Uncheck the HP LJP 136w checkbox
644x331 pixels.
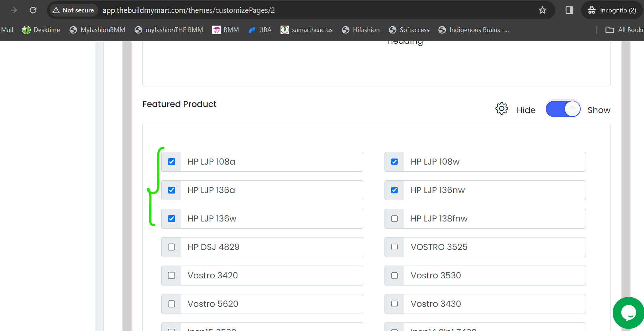(x=172, y=219)
